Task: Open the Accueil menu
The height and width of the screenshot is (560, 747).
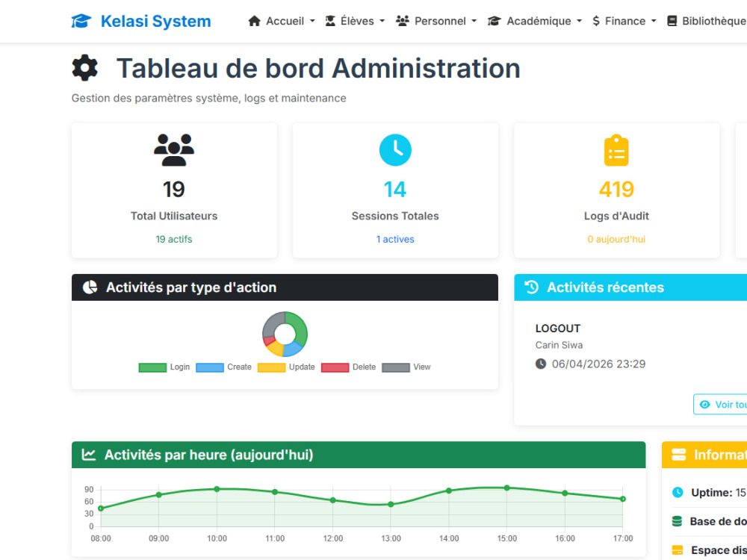Action: (x=282, y=21)
